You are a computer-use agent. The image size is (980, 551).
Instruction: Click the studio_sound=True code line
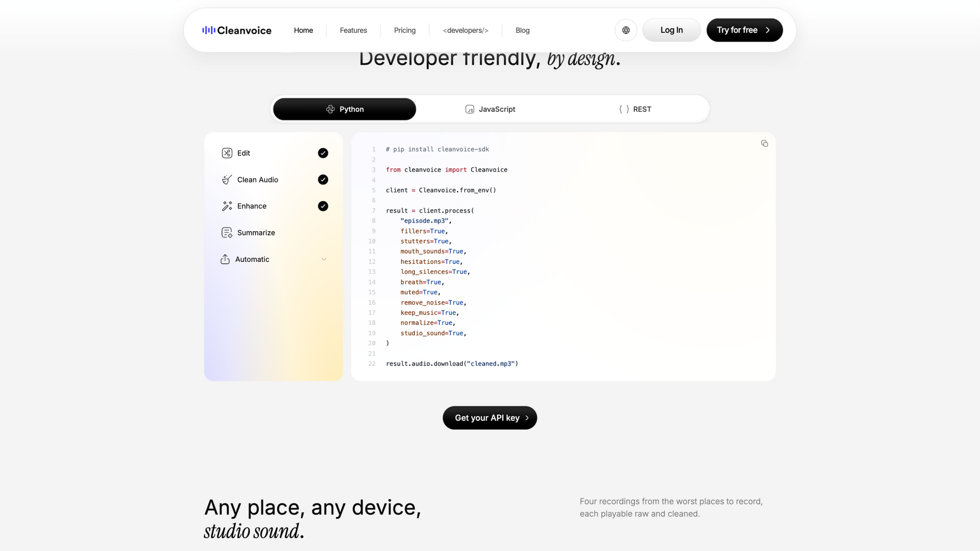[x=433, y=333]
